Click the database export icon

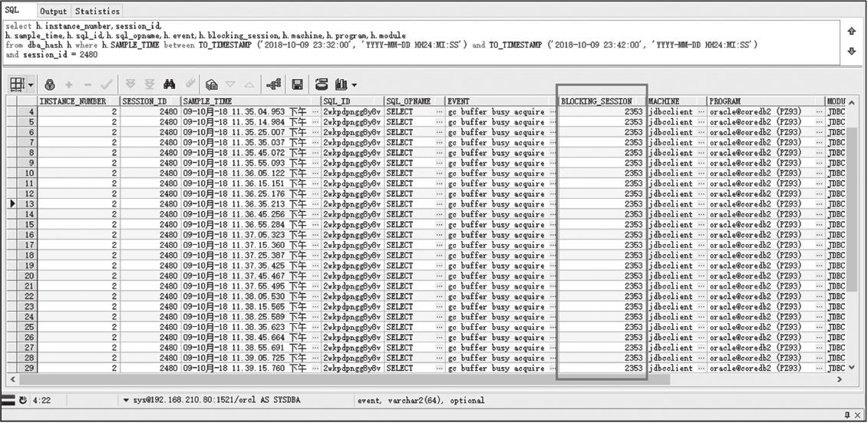click(322, 84)
